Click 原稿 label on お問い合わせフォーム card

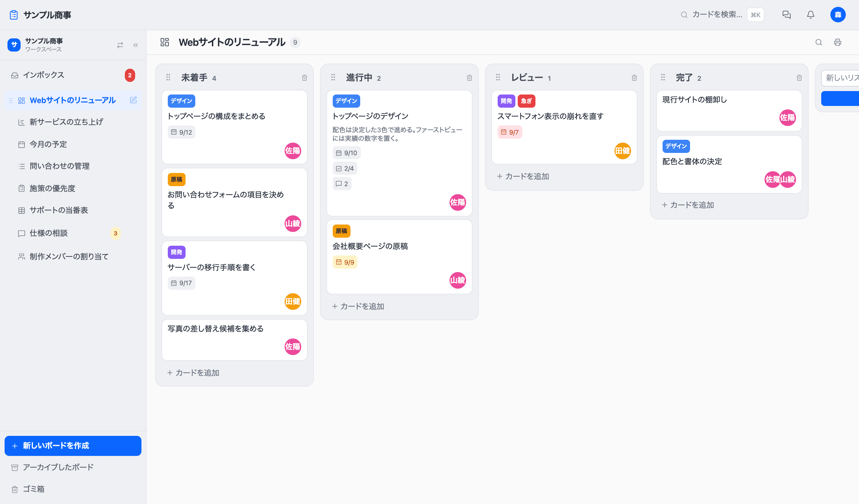click(177, 179)
